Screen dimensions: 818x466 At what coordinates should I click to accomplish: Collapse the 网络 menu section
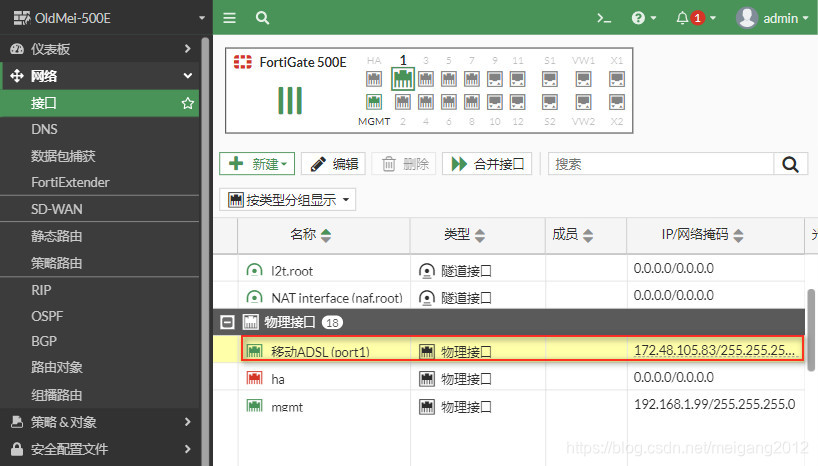click(x=100, y=76)
